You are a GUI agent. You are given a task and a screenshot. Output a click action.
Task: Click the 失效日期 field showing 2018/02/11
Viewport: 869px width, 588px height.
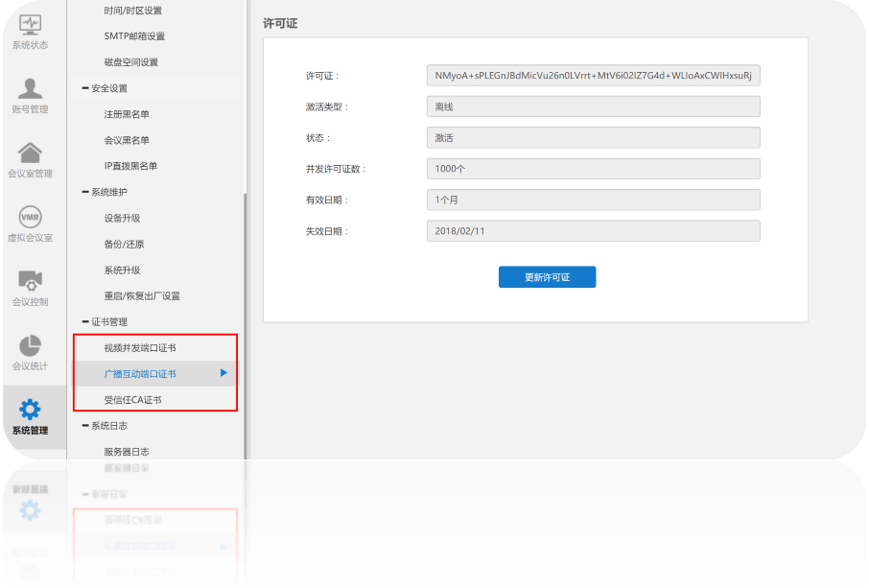(x=594, y=230)
